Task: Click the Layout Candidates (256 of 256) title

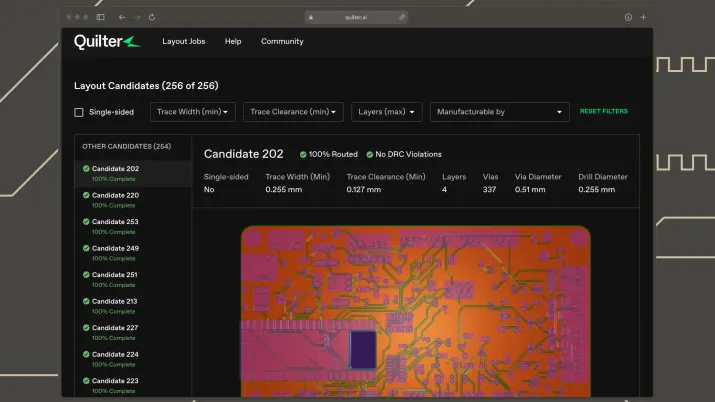Action: point(146,86)
